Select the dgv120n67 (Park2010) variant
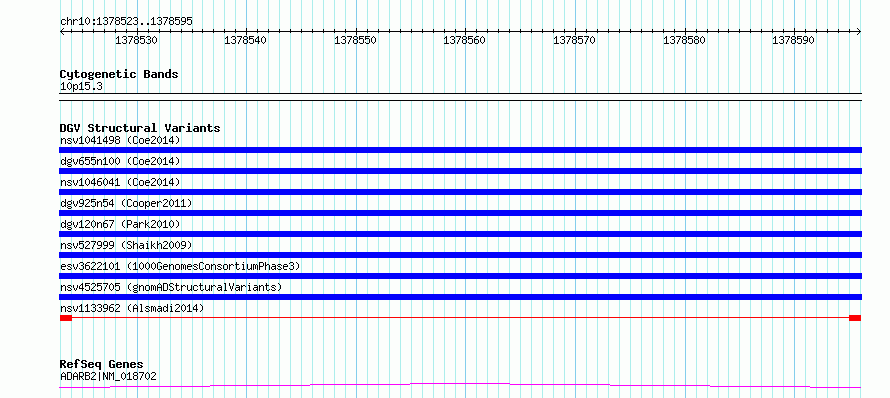890x398 pixels. click(120, 224)
